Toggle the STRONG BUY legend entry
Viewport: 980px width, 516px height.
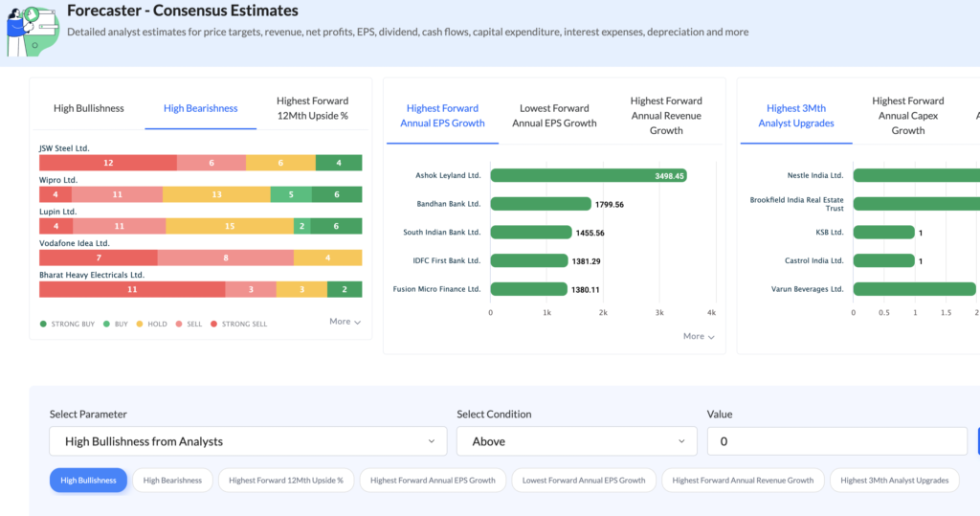[68, 324]
